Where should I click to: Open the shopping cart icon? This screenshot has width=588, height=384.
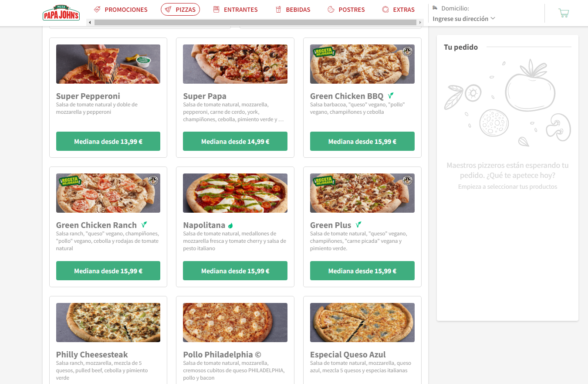(x=564, y=13)
